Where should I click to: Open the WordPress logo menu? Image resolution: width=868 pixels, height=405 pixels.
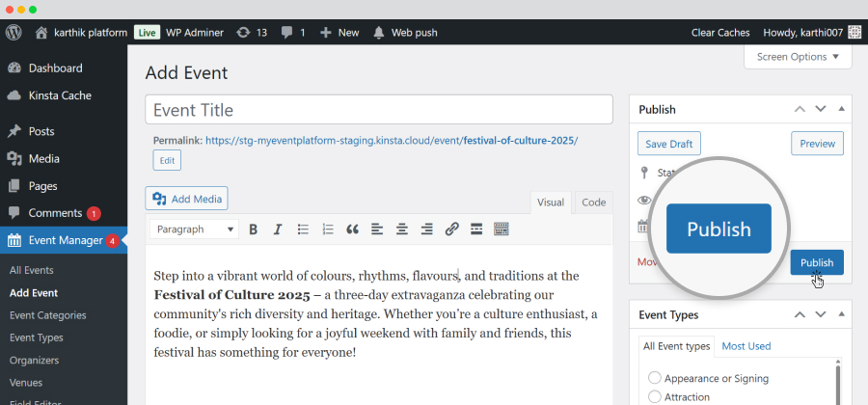(14, 33)
